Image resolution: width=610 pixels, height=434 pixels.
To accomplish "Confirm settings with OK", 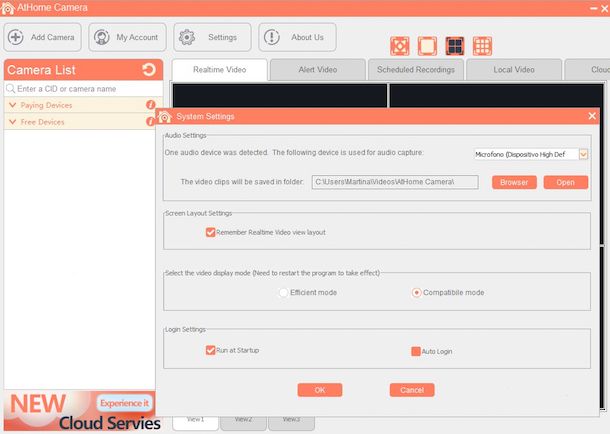I will tap(320, 390).
